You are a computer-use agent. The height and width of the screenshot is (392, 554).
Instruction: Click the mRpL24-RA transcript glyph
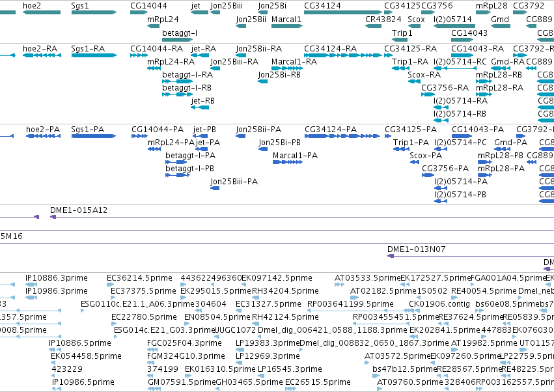154,68
